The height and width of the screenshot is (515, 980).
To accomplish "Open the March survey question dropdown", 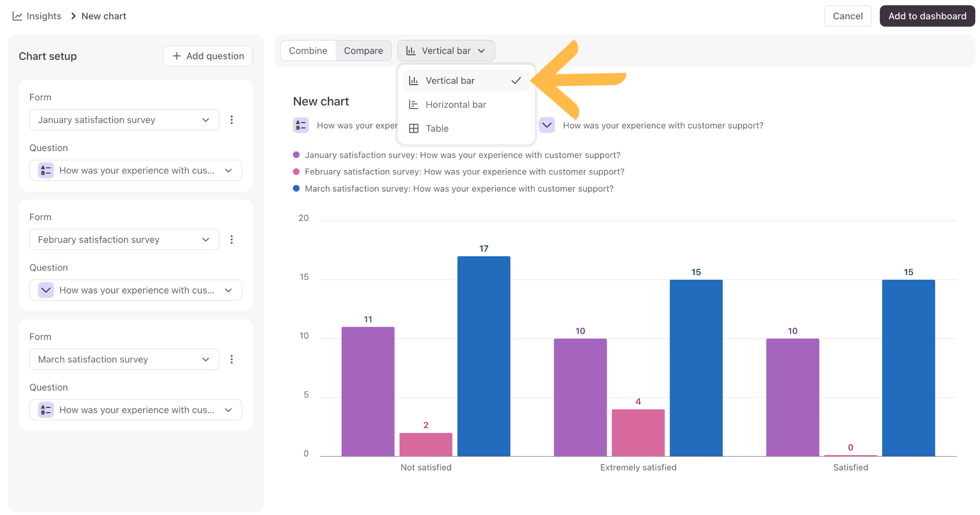I will pos(136,410).
